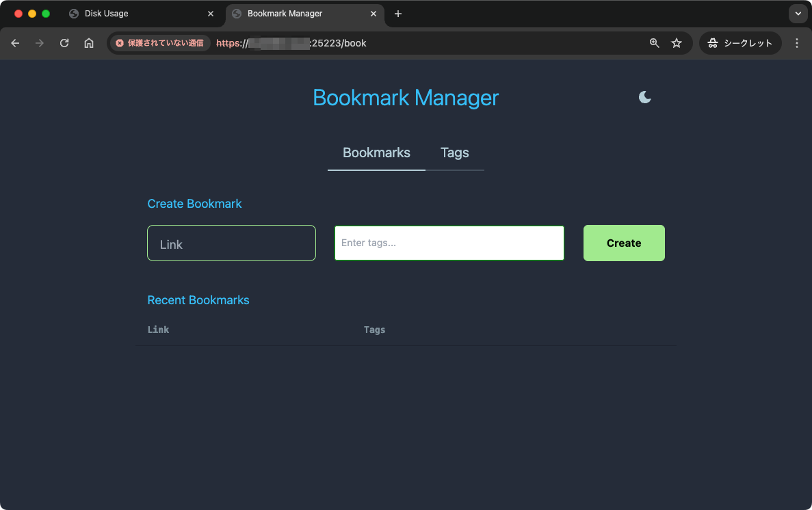Bookmark this page with the star icon
This screenshot has width=812, height=510.
(677, 43)
